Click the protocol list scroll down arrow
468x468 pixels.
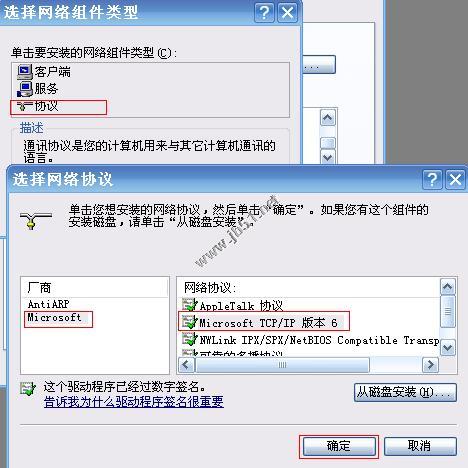447,348
